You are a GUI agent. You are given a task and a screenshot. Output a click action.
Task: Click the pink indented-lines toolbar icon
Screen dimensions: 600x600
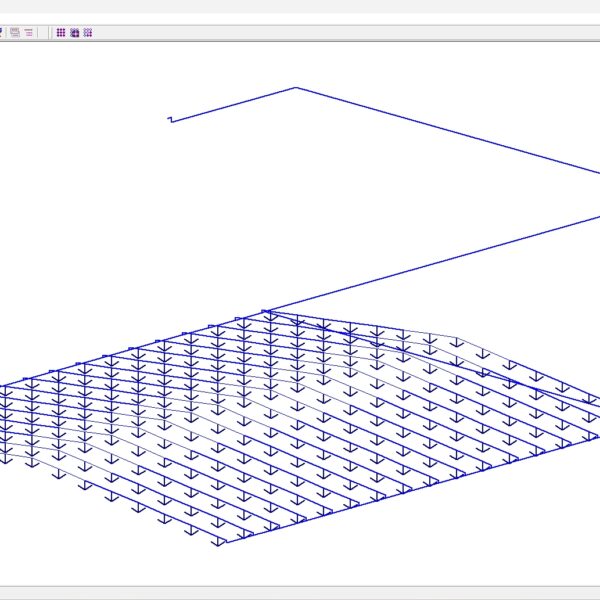(x=29, y=33)
